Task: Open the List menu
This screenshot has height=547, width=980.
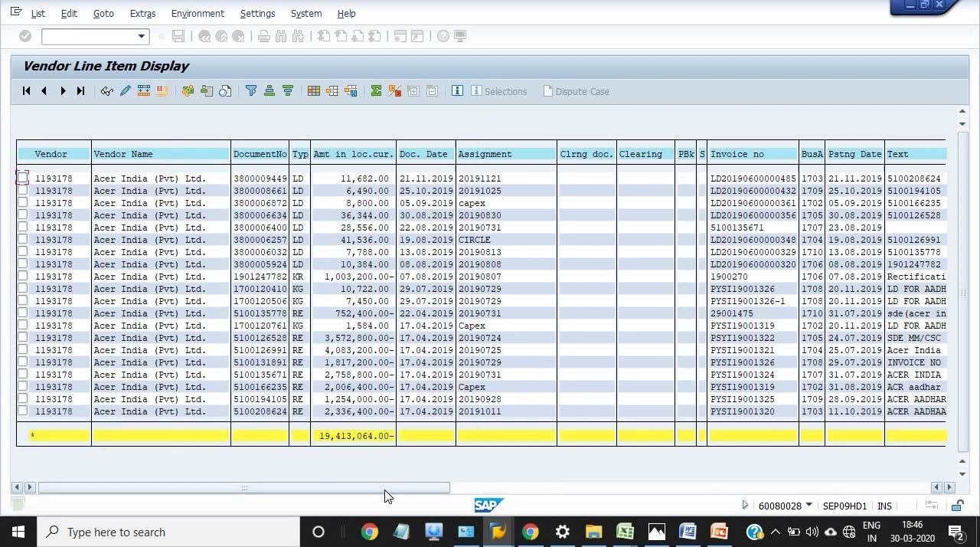Action: click(38, 14)
